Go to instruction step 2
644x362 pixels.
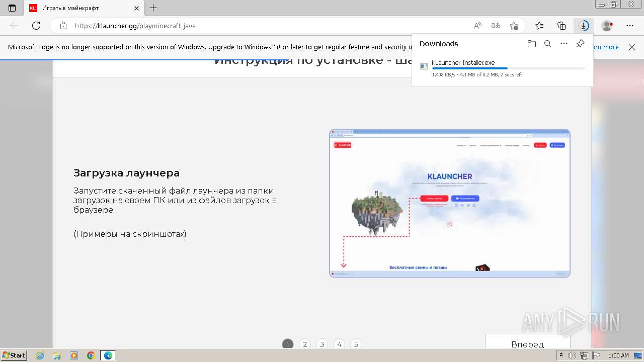pyautogui.click(x=305, y=344)
